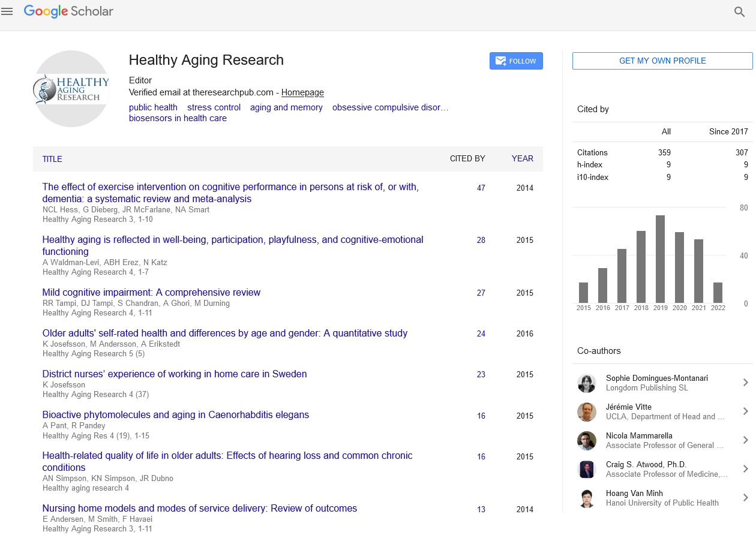
Task: Expand the chevron beside Jérémie Vitte
Action: point(745,411)
